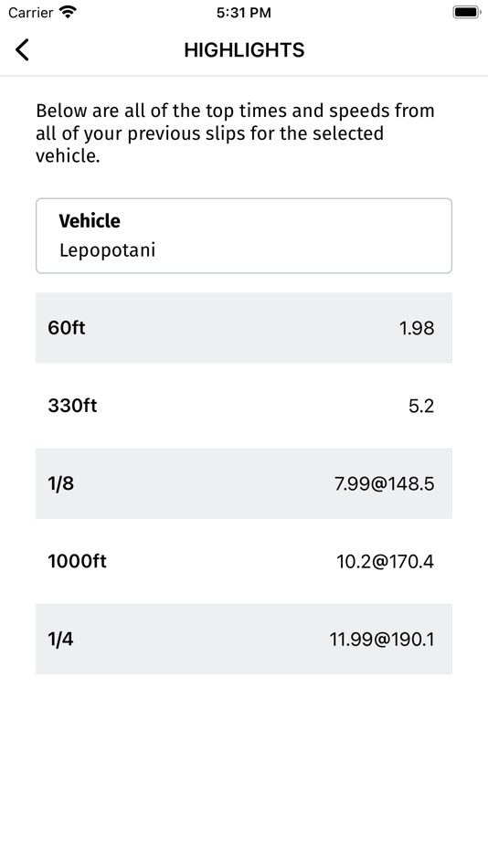The height and width of the screenshot is (868, 488).
Task: Select the 1/8 mile highlight row
Action: (x=244, y=483)
